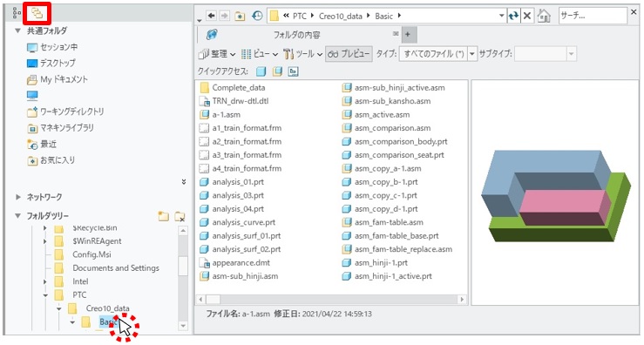This screenshot has height=345, width=644.
Task: Open the サブタイプ dropdown
Action: click(x=572, y=54)
